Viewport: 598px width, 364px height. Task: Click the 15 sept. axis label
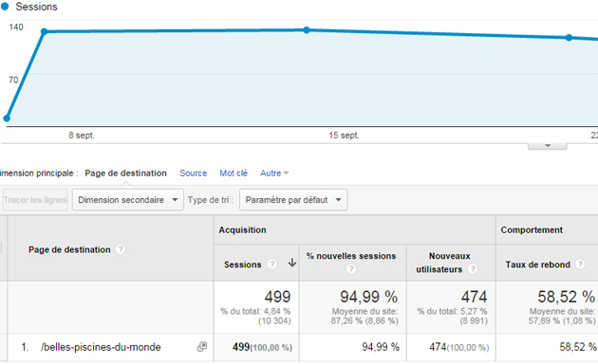(344, 136)
